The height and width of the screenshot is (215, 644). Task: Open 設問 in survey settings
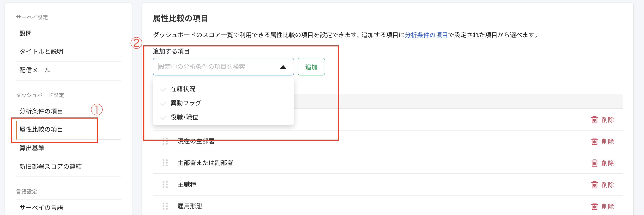25,34
